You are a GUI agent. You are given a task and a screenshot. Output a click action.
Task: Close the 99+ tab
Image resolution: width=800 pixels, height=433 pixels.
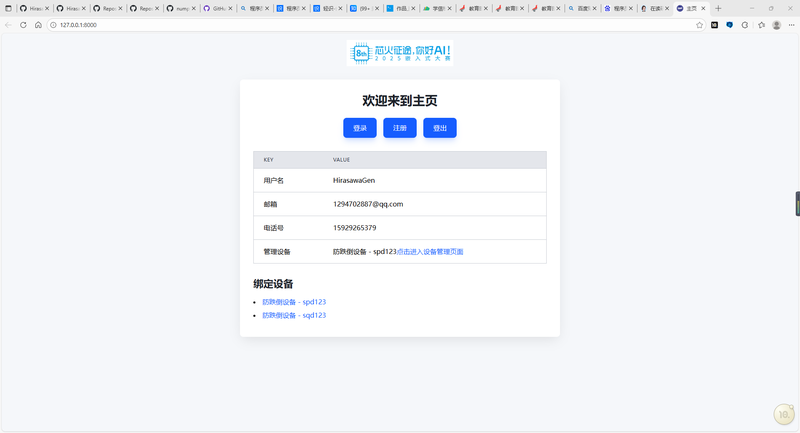tap(377, 8)
